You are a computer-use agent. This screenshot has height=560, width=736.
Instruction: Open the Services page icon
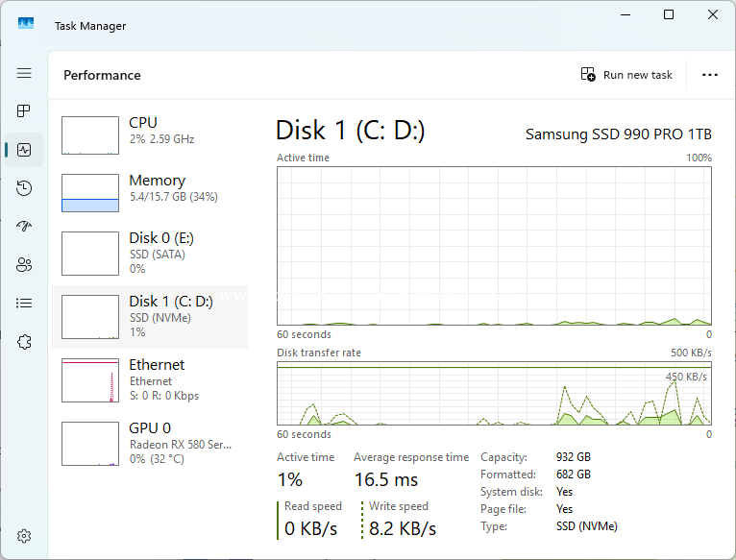(x=24, y=342)
